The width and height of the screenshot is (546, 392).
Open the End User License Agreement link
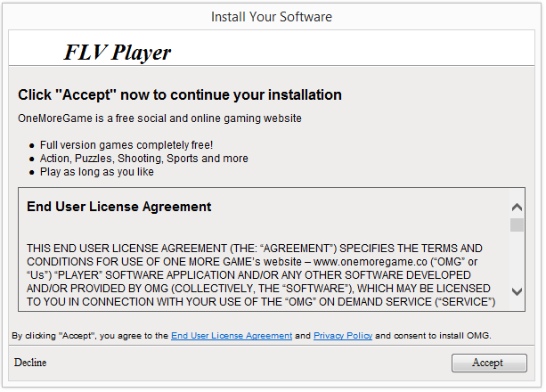tap(232, 336)
